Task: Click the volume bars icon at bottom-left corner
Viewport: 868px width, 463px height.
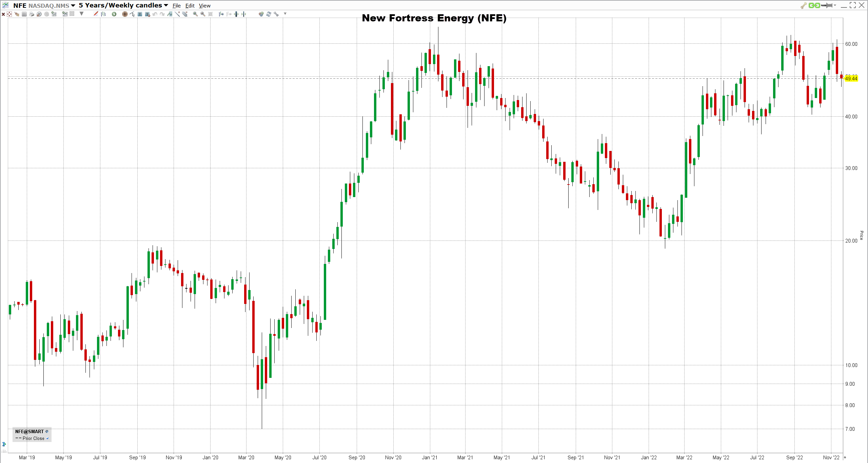Action: coord(4,451)
